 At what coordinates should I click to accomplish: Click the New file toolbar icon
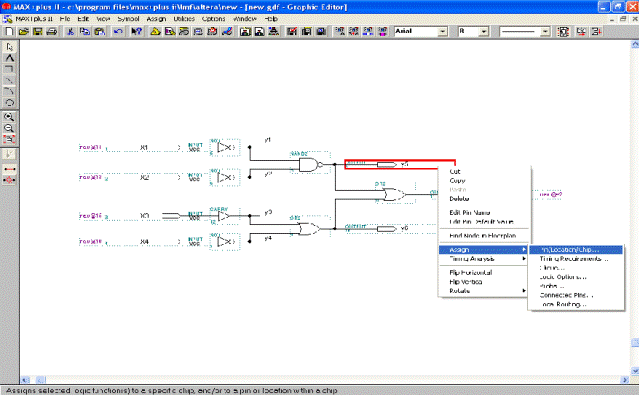(9, 32)
